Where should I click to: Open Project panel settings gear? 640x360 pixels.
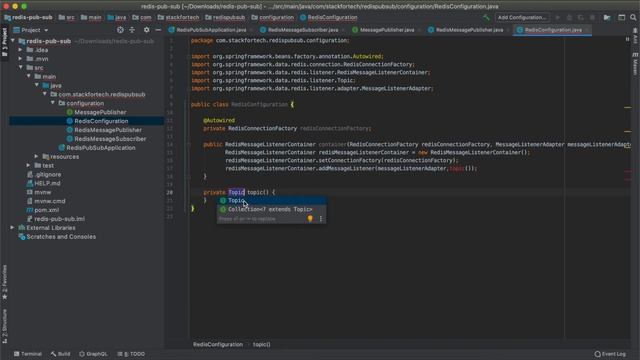point(147,30)
